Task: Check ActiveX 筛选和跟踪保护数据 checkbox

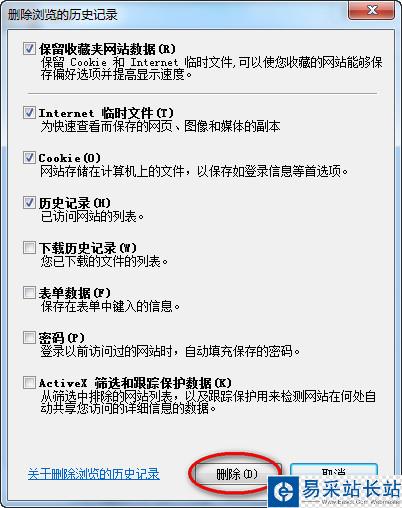Action: pos(29,382)
